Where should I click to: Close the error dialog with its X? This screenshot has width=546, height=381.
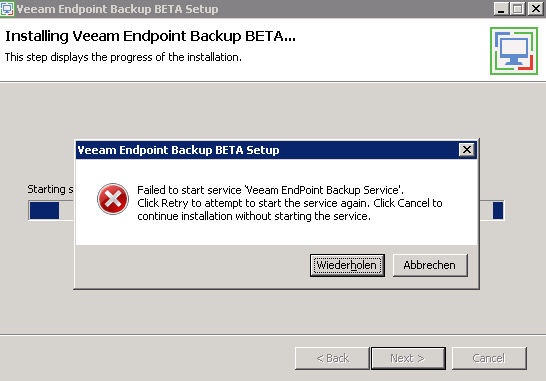(467, 150)
